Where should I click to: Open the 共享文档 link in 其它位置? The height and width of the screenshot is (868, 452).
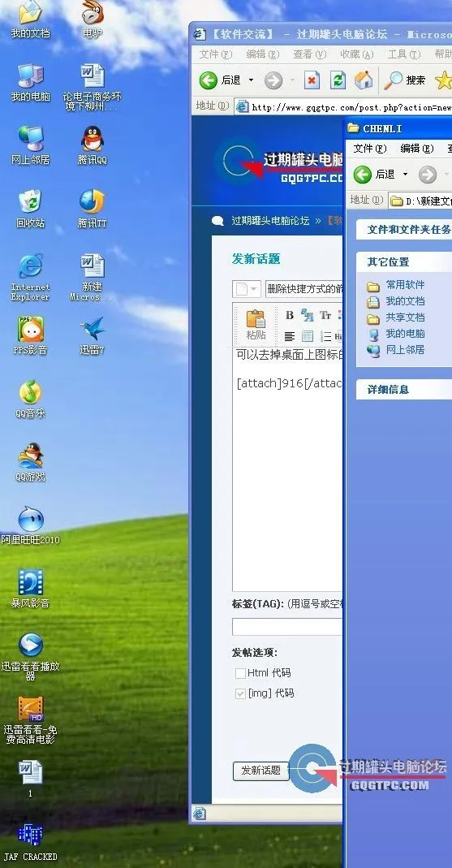click(x=405, y=317)
